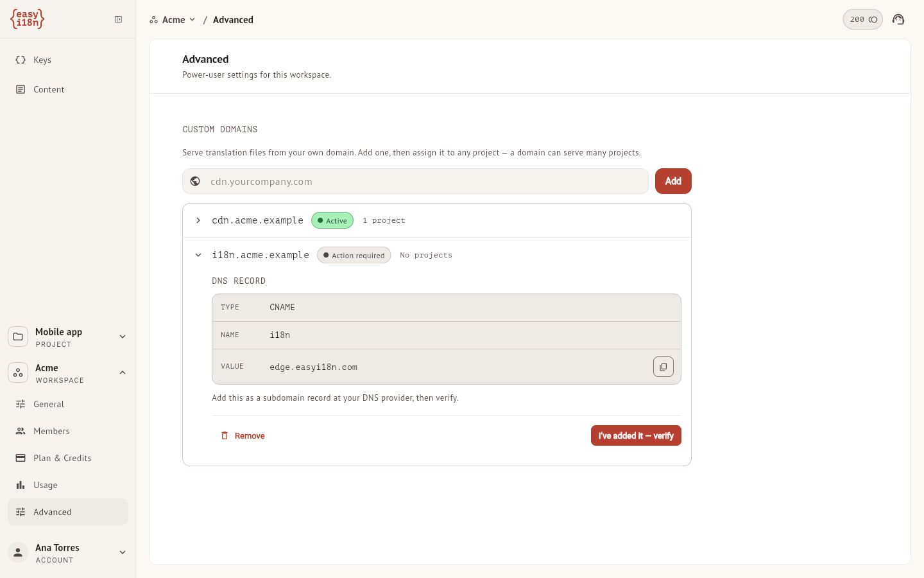Select edge.easyi18n.com value text

[x=313, y=367]
